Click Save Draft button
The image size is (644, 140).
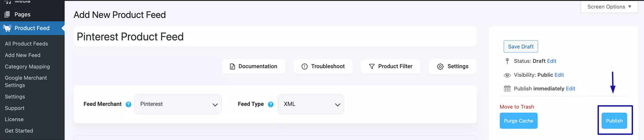[x=521, y=47]
